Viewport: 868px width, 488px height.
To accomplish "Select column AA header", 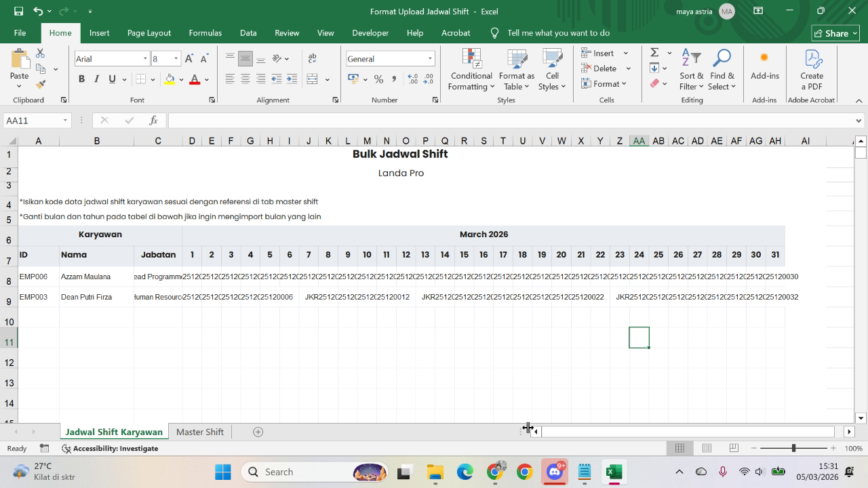I will 639,141.
